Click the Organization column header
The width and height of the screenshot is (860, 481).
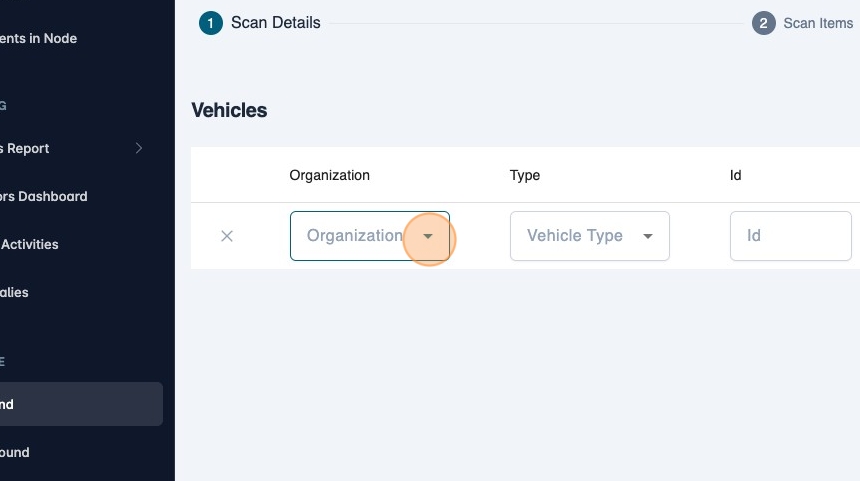(329, 175)
